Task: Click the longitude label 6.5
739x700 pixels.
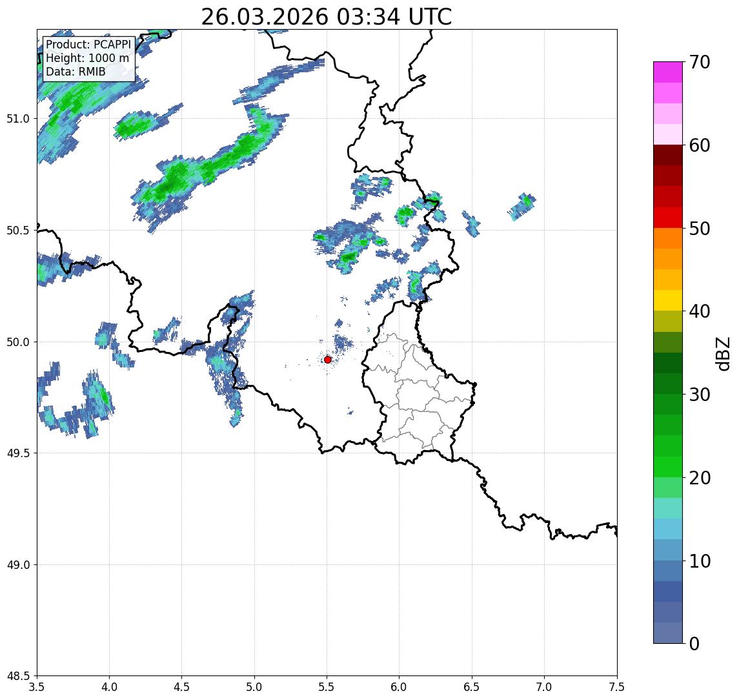Action: [x=472, y=687]
